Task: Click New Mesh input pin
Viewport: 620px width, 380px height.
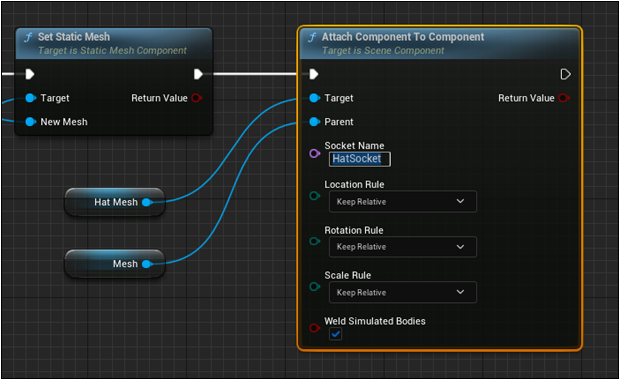Action: tap(31, 122)
